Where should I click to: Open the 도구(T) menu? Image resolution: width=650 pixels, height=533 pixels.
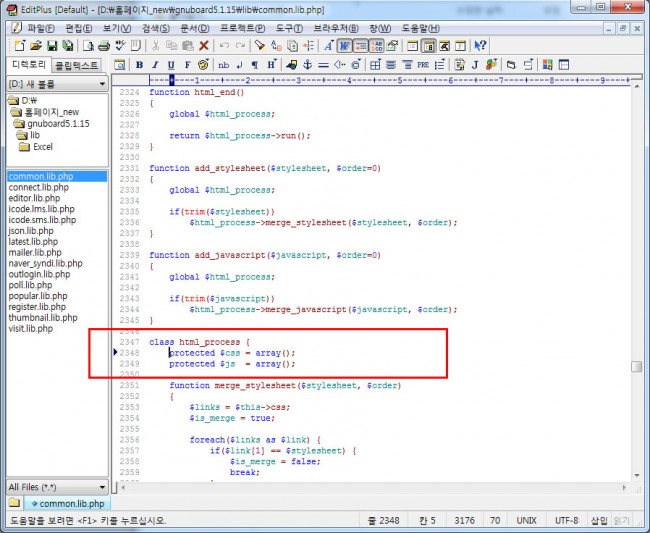tap(289, 29)
